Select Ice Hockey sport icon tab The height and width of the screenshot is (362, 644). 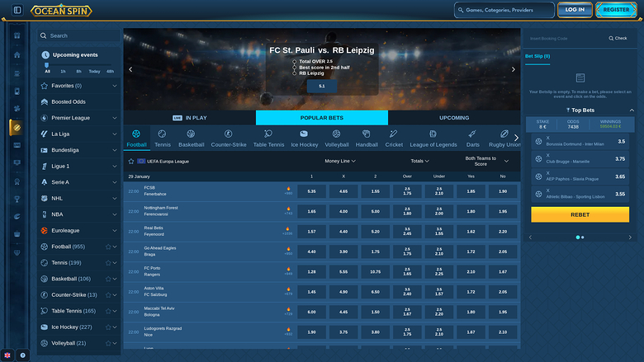(305, 139)
